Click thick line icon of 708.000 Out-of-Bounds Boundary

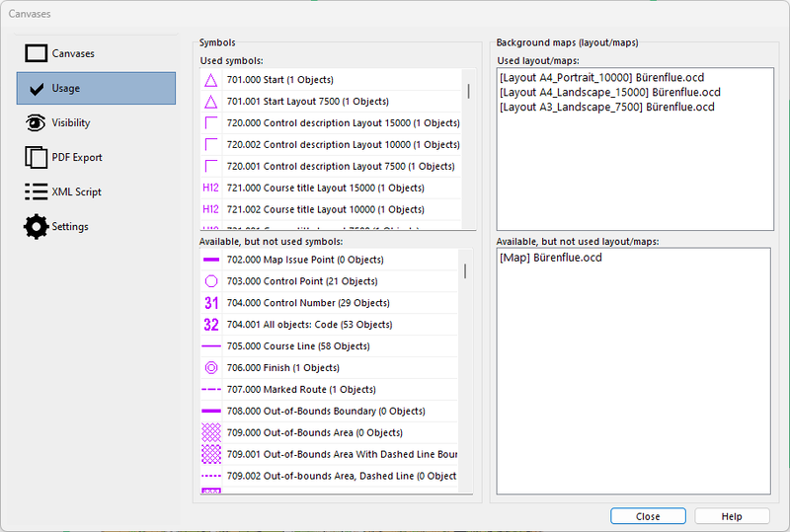pos(211,411)
